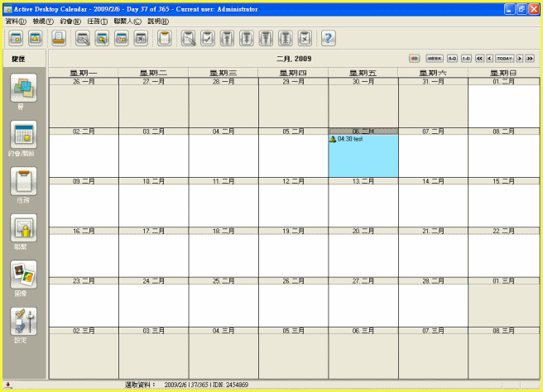Viewport: 543px width, 392px height.
Task: Go to next month with double arrow
Action: click(x=529, y=58)
